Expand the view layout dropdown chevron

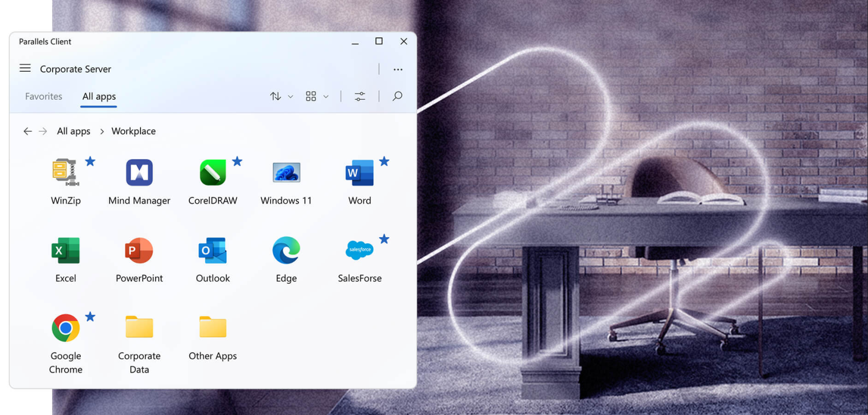point(326,97)
